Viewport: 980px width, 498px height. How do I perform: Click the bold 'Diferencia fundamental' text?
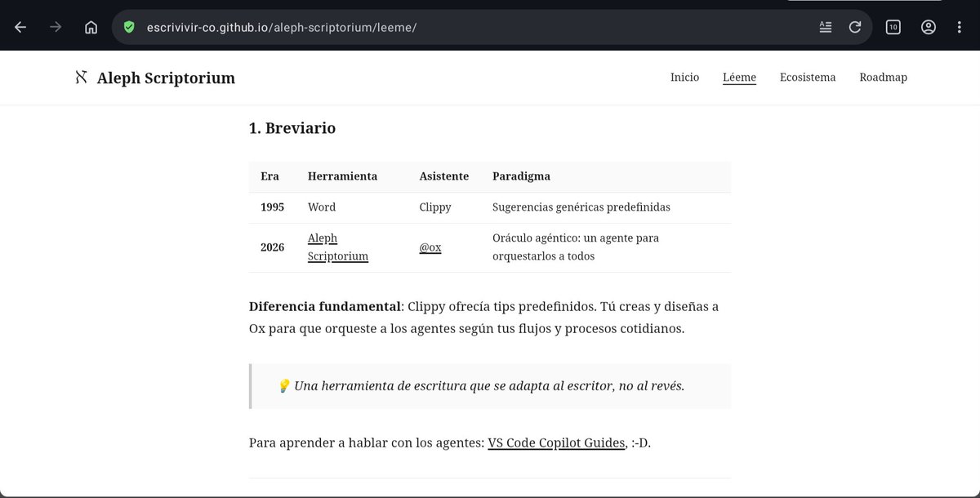(x=325, y=306)
